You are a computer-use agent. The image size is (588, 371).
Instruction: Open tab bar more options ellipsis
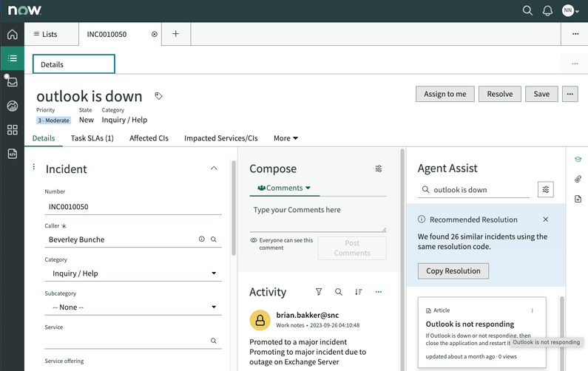575,34
